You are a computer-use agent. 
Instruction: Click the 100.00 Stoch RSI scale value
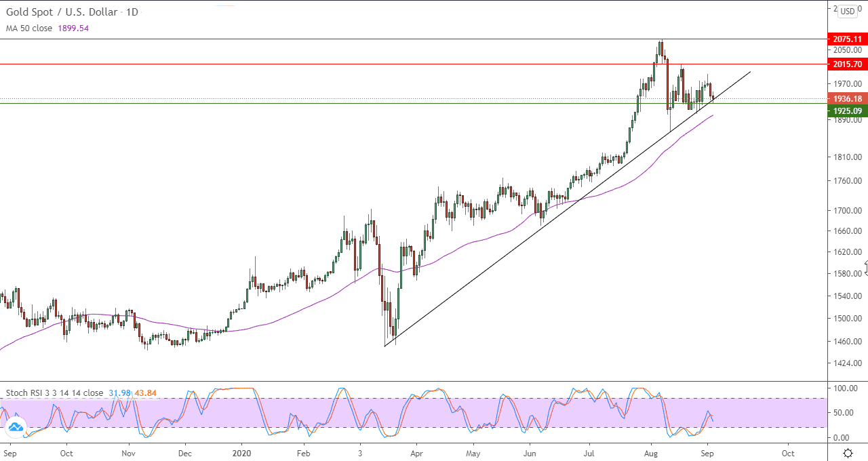click(845, 388)
